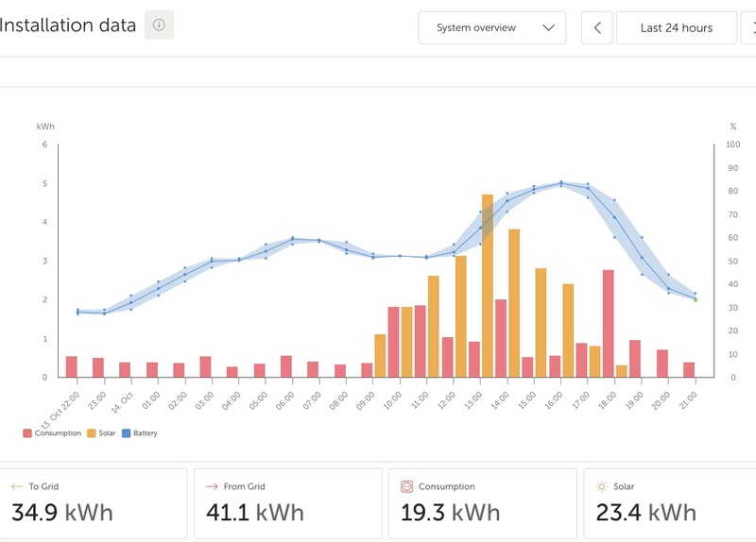756x542 pixels.
Task: Click the Consumption card icon
Action: tap(406, 486)
